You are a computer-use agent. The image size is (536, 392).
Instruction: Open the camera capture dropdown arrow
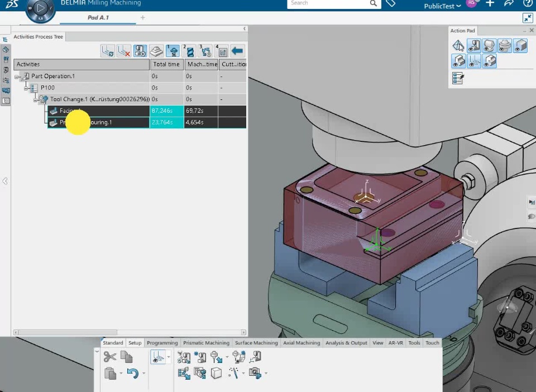266,373
